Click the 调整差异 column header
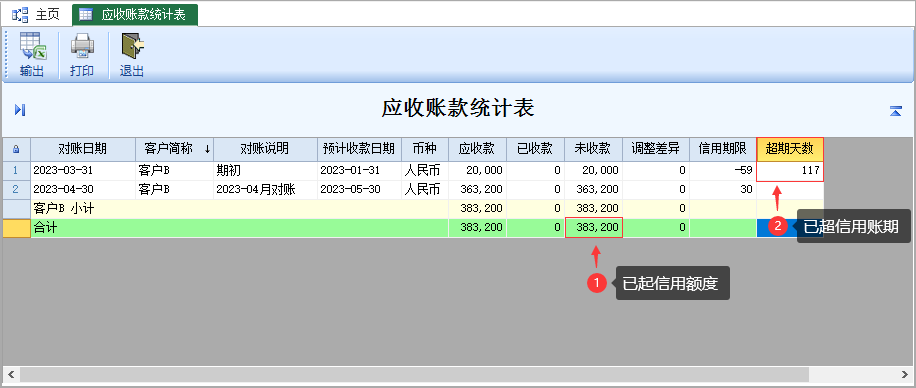This screenshot has height=388, width=916. 655,150
